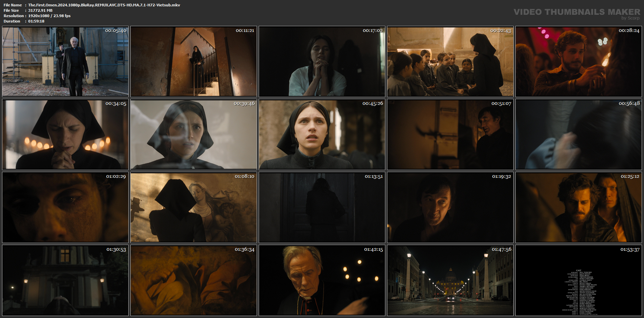Click the thumbnail at 00:17:02
The image size is (644, 318).
click(x=322, y=62)
